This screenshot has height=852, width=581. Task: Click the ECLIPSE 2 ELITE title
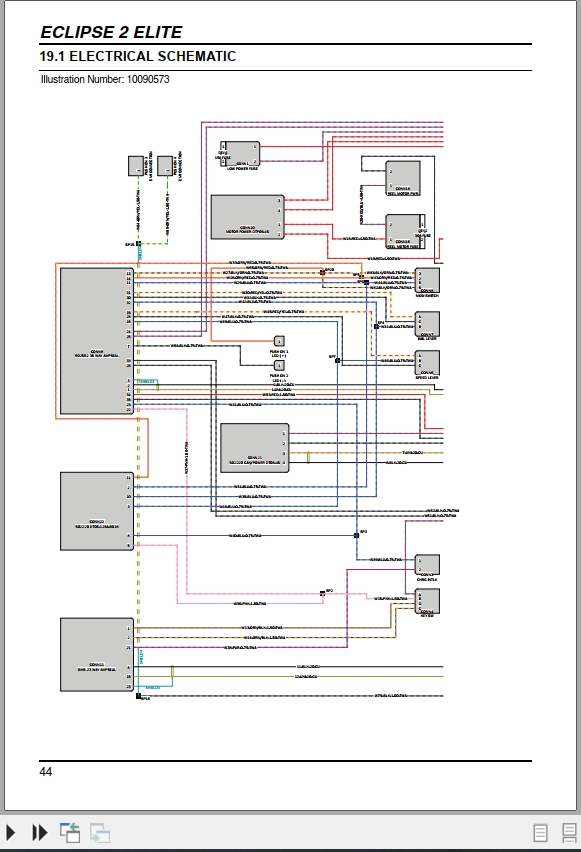[x=111, y=32]
